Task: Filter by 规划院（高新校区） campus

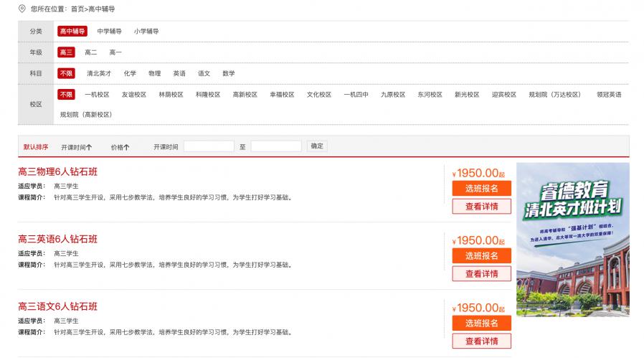Action: (x=86, y=114)
